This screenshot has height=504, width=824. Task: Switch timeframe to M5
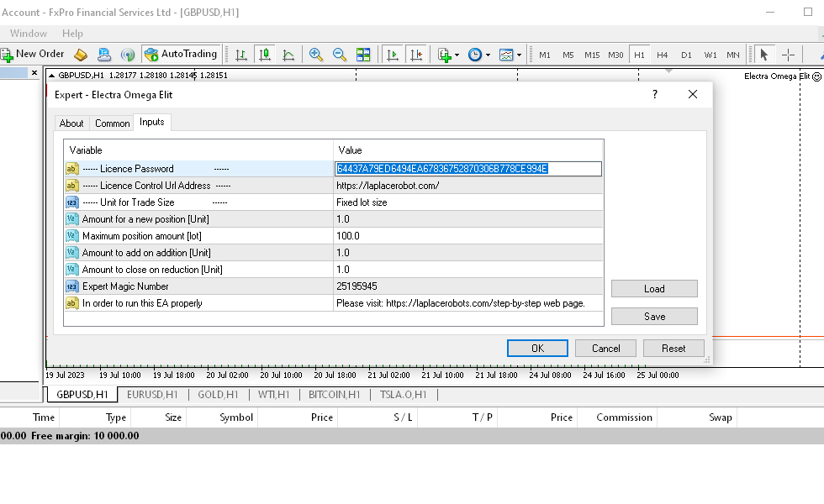pos(568,55)
